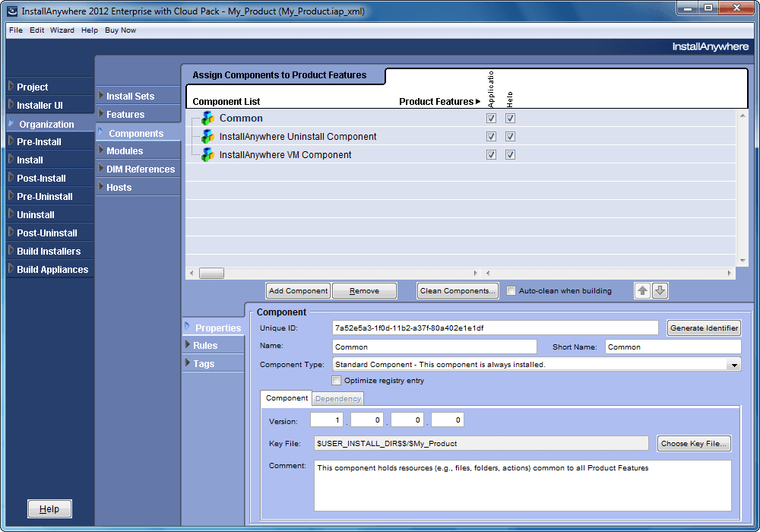Open the Edit menu
Viewport: 760px width, 532px height.
pyautogui.click(x=36, y=30)
